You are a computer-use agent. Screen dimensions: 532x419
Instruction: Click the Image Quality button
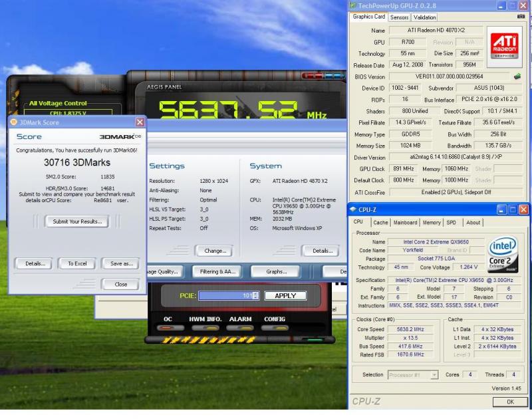pos(166,272)
